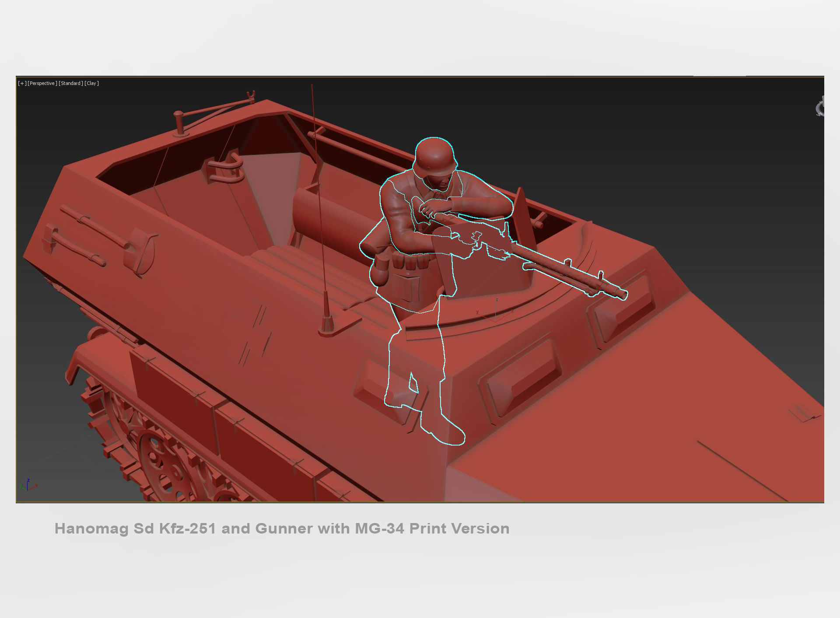Open the [+] general viewport menu
Viewport: 840px width, 618px height.
pos(22,83)
